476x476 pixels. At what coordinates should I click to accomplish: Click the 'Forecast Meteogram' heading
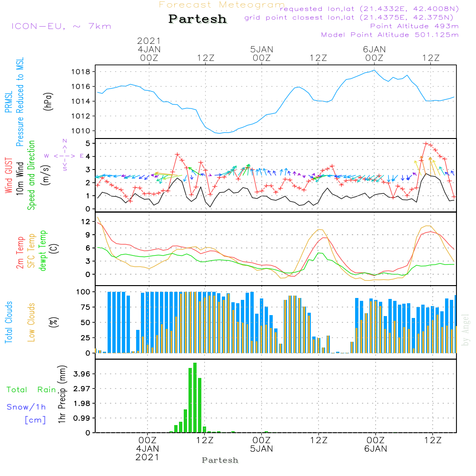coord(222,5)
